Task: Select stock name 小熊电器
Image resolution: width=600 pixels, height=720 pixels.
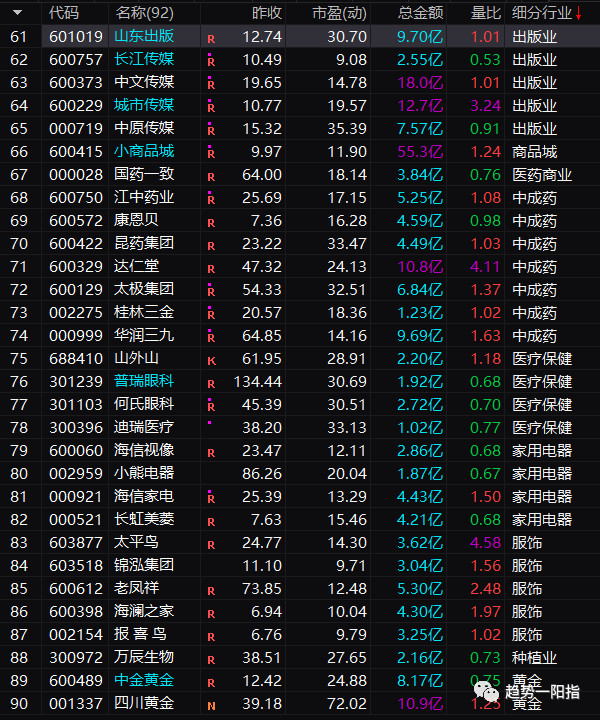Action: click(x=144, y=473)
